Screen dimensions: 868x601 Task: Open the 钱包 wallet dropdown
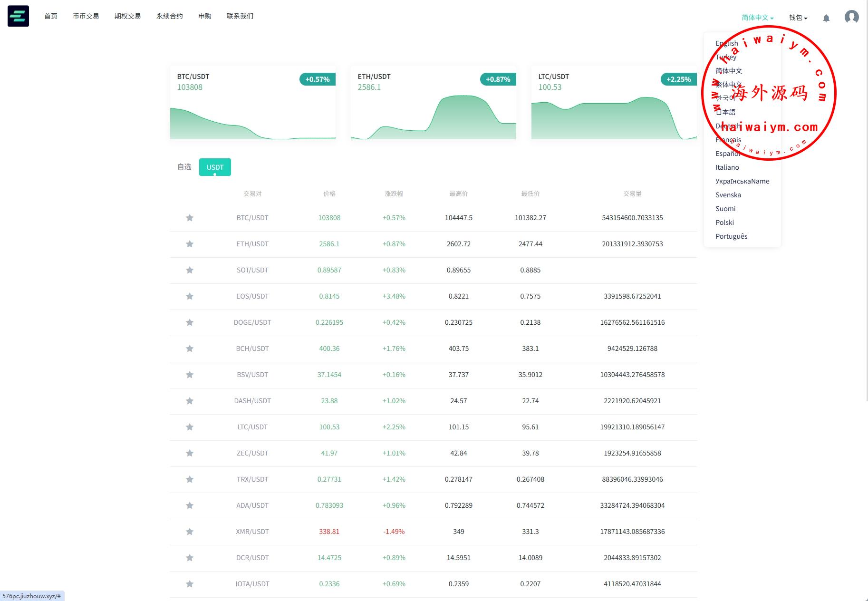[x=798, y=18]
